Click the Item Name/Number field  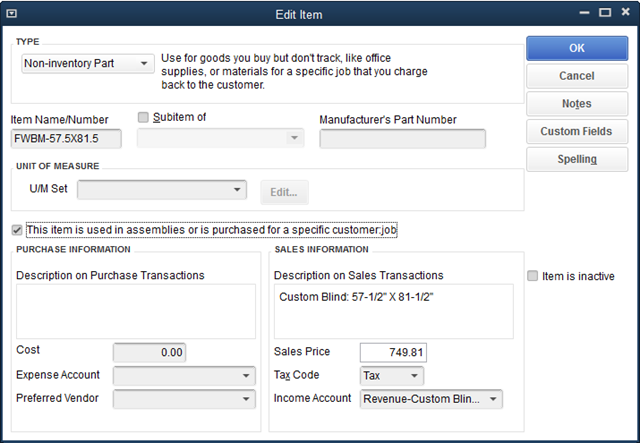(66, 139)
